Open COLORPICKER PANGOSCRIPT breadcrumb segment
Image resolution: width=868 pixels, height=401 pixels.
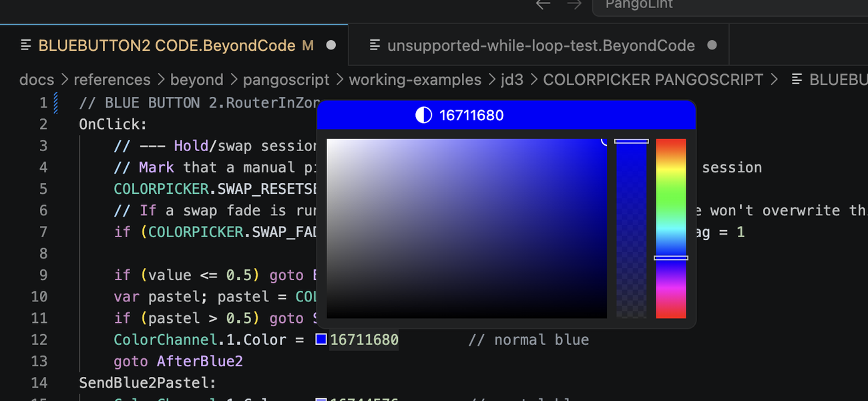pyautogui.click(x=653, y=80)
